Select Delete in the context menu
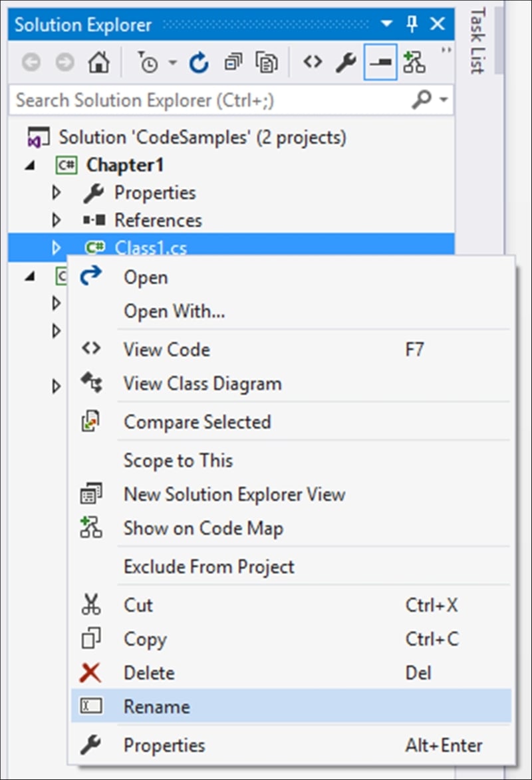Screen dimensions: 532x780 149,673
